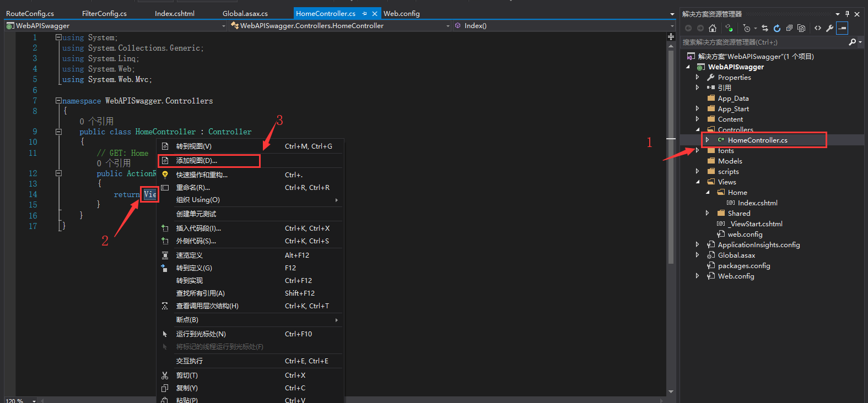The image size is (868, 403).
Task: Collapse the using directives block on line 1
Action: 58,37
